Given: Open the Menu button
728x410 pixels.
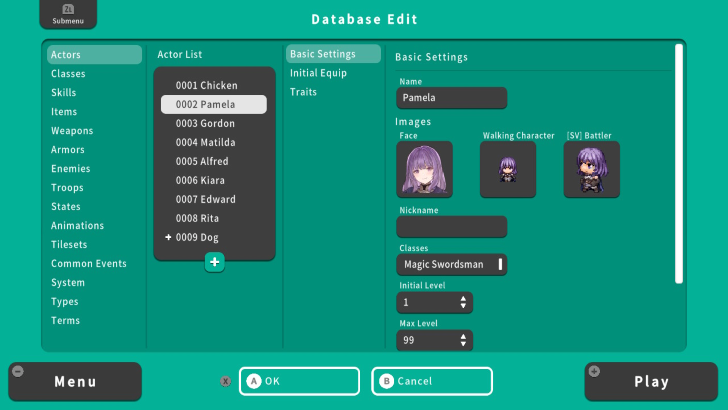Looking at the screenshot, I should tap(75, 382).
